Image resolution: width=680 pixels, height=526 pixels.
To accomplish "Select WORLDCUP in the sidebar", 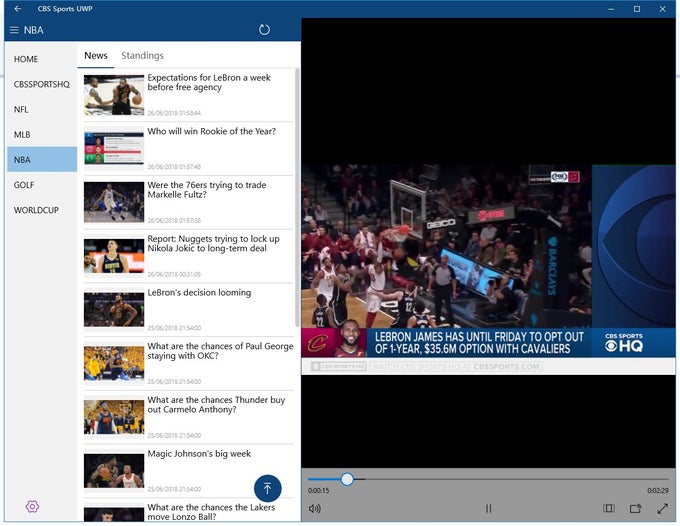I will pyautogui.click(x=42, y=210).
